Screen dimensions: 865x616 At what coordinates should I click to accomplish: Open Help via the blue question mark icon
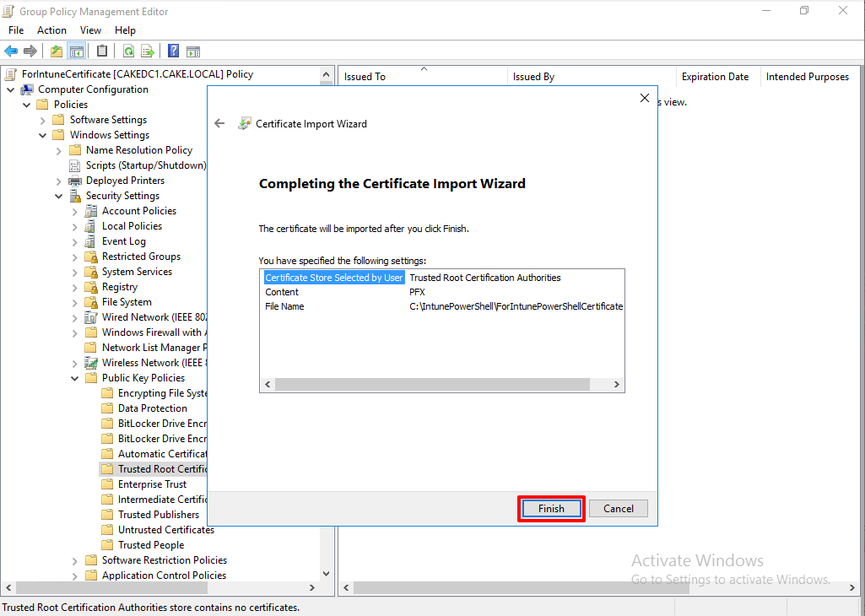tap(173, 51)
